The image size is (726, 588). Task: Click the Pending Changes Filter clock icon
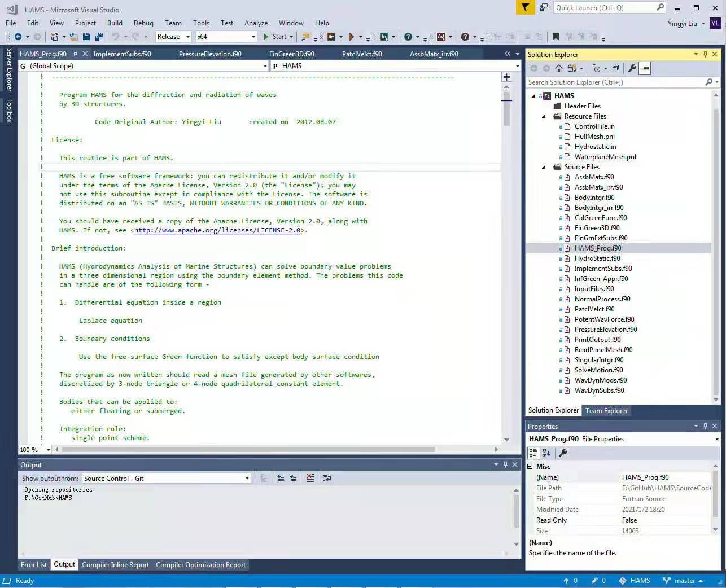(x=597, y=68)
